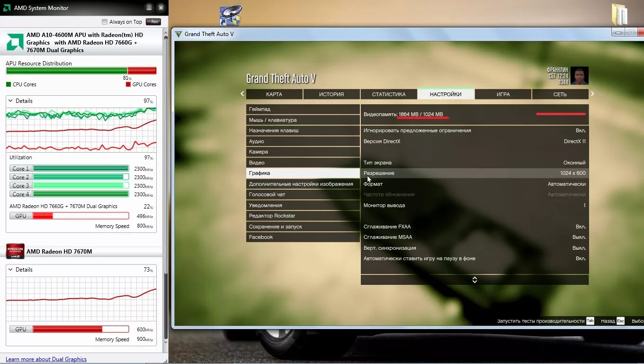Change the Монитор вывода setting
The image size is (644, 364).
coord(474,205)
